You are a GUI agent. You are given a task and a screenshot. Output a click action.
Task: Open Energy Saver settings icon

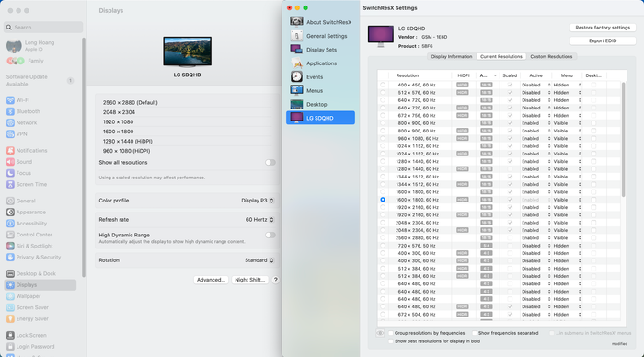point(10,318)
